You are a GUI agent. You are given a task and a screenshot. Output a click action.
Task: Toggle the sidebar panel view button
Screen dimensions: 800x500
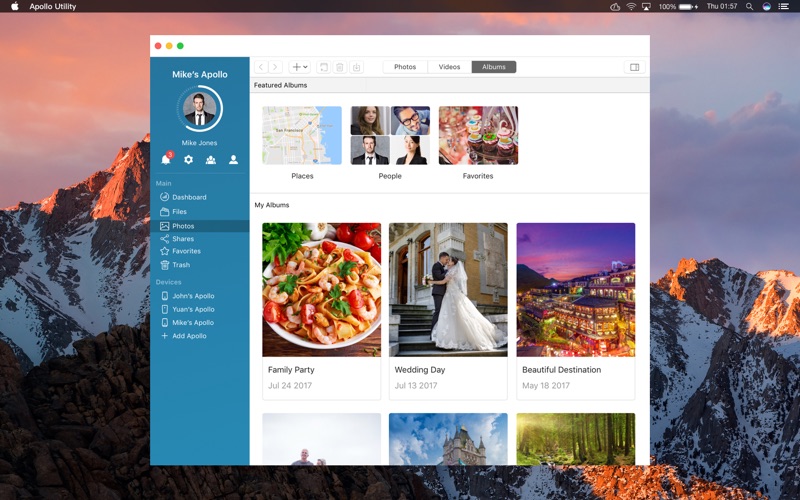pos(635,67)
